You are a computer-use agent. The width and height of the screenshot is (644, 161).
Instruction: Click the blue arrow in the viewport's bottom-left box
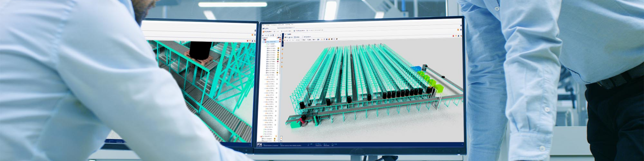coord(281,141)
